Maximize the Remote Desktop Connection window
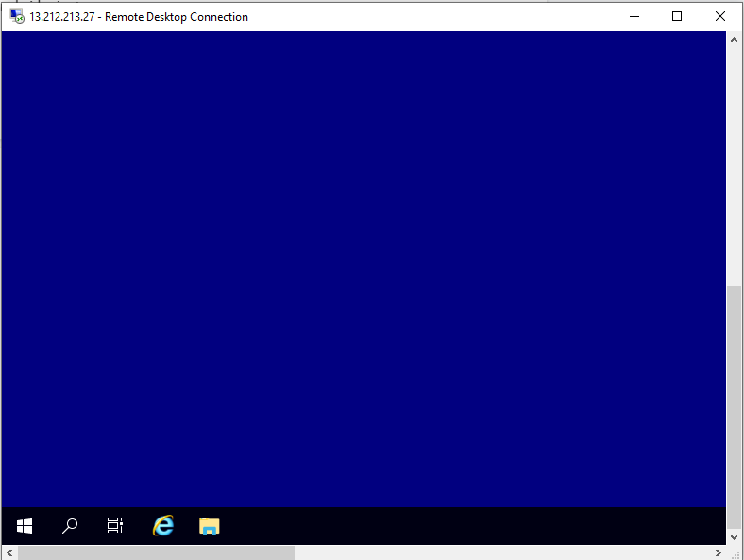The image size is (744, 560). [677, 17]
